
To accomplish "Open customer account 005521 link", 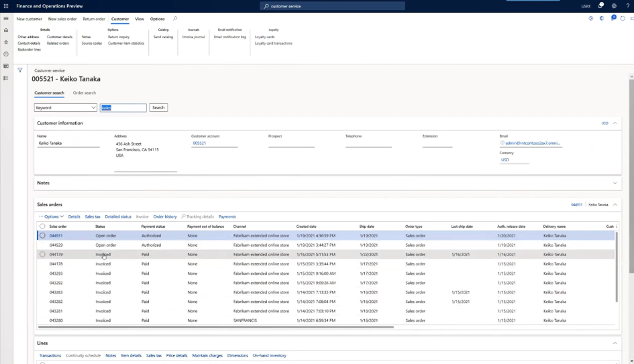I will 199,143.
